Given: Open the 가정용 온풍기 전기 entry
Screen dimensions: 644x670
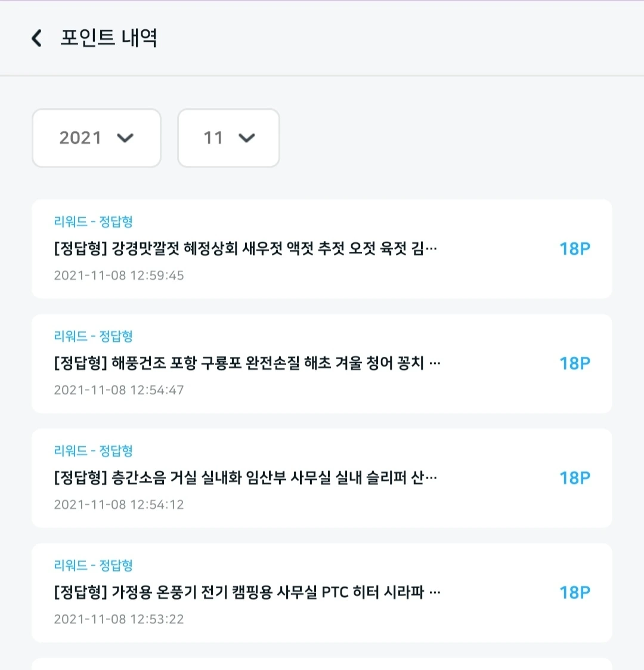Looking at the screenshot, I should tap(247, 592).
